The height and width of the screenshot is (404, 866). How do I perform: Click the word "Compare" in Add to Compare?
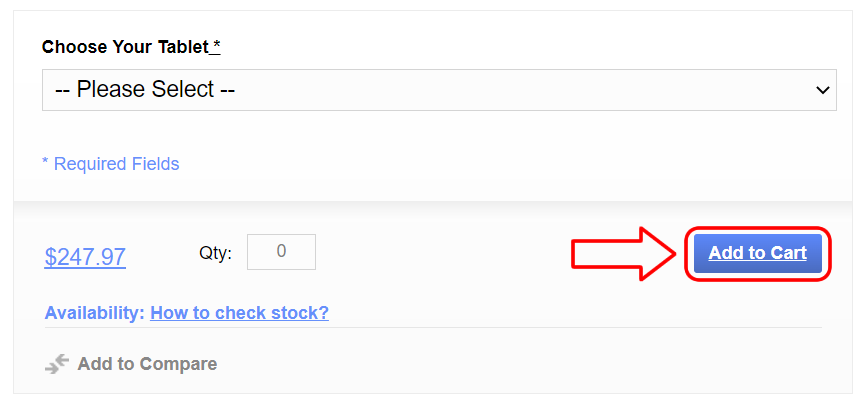tap(182, 364)
